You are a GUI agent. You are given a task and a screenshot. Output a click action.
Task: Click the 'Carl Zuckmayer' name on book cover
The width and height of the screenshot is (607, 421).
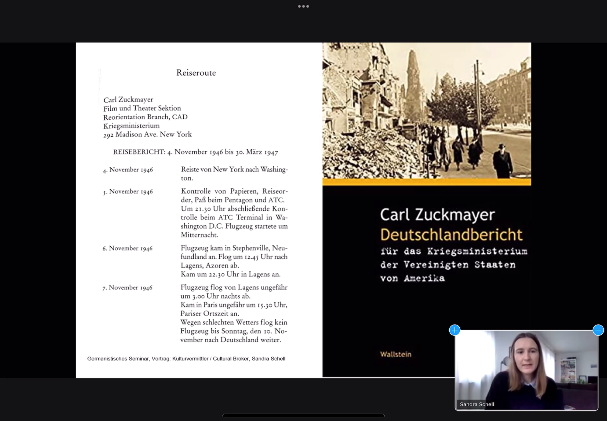coord(437,215)
